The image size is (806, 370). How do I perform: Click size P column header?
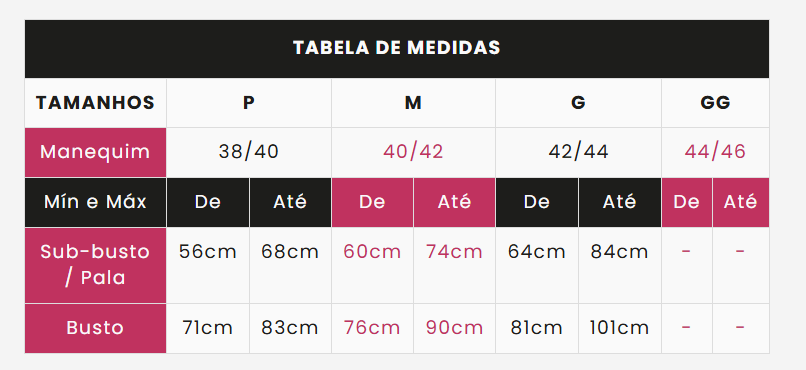click(x=249, y=103)
